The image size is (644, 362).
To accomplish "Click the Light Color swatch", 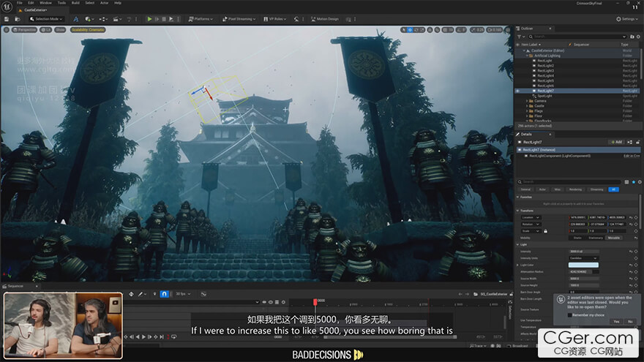I will pos(583,265).
